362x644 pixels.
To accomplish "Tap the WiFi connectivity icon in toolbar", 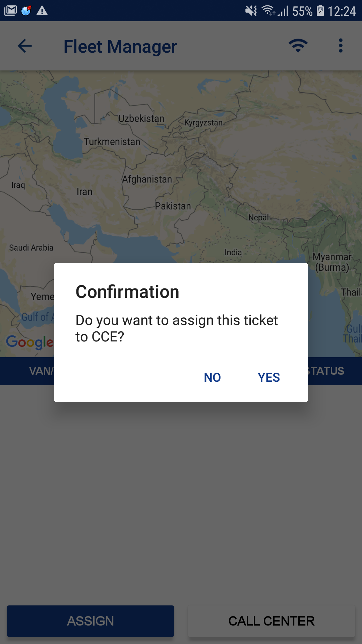I will tap(298, 46).
